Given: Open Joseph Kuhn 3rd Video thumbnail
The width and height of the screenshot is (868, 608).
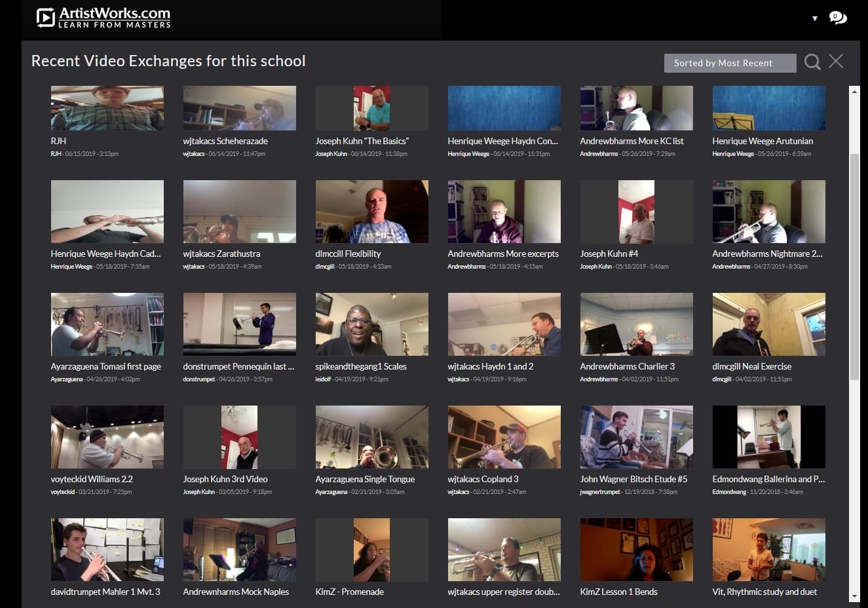Looking at the screenshot, I should click(x=240, y=437).
